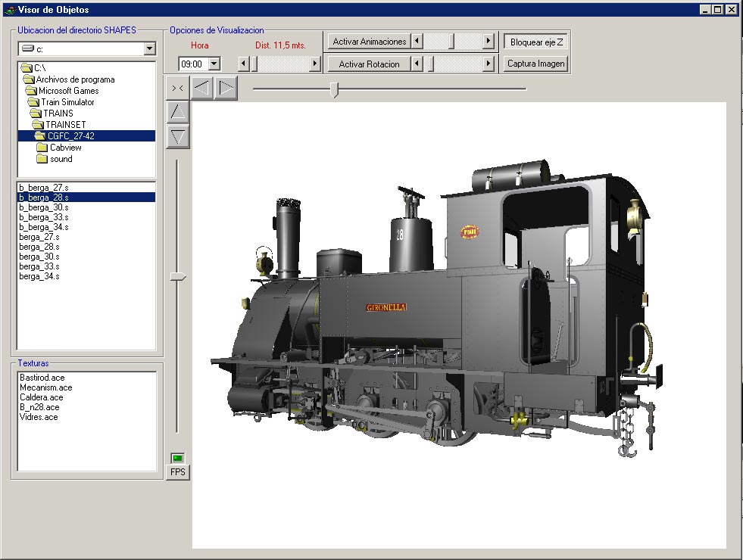This screenshot has width=743, height=560.
Task: Select Caldera.ace in the Texturas list
Action: coord(41,397)
